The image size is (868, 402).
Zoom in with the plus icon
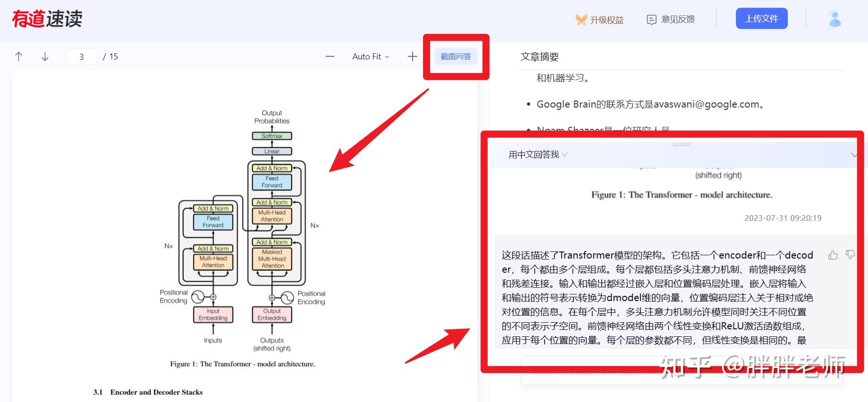pyautogui.click(x=412, y=57)
